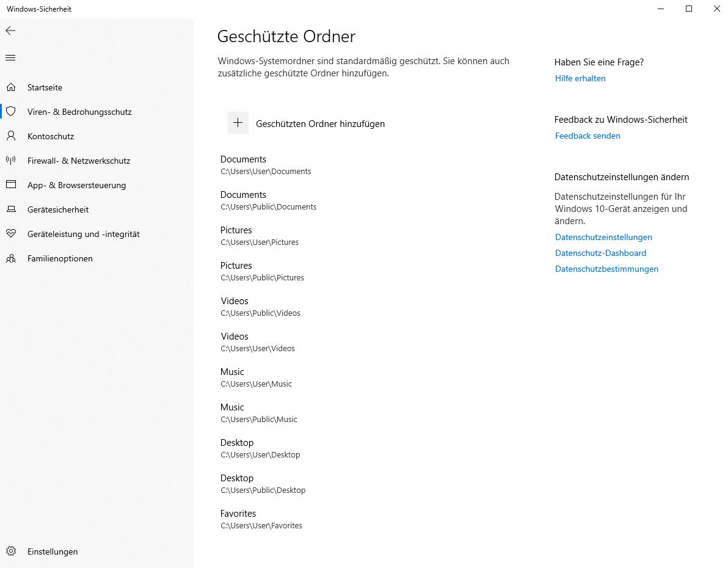This screenshot has height=568, width=728.
Task: Minimize the Windows-Sicherheit window
Action: [661, 9]
